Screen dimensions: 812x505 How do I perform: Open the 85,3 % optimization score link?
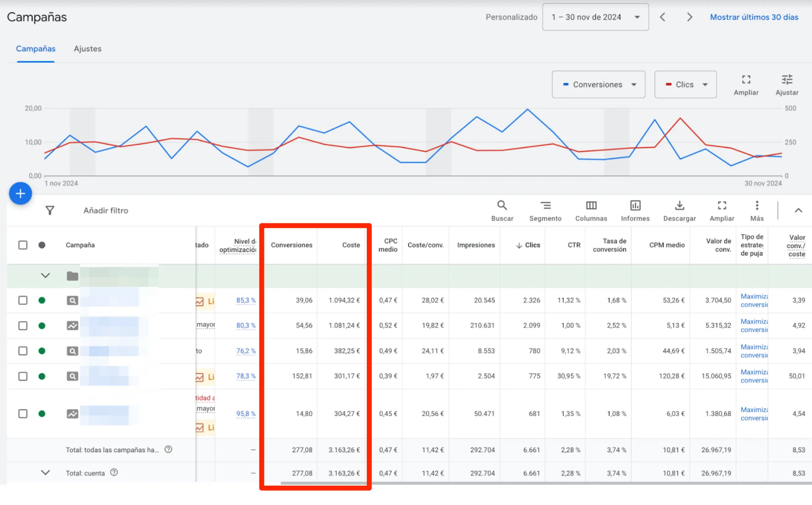coord(246,300)
